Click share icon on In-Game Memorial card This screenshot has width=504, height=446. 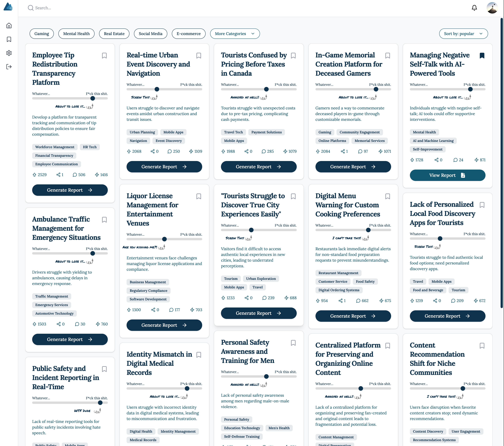point(343,151)
